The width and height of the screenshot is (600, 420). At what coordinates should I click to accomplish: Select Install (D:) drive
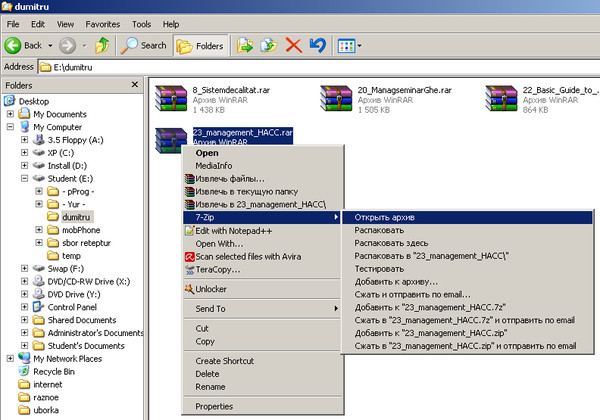pyautogui.click(x=67, y=166)
